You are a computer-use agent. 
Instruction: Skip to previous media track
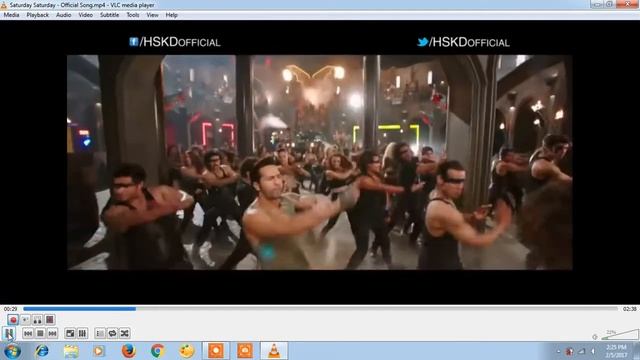point(28,333)
